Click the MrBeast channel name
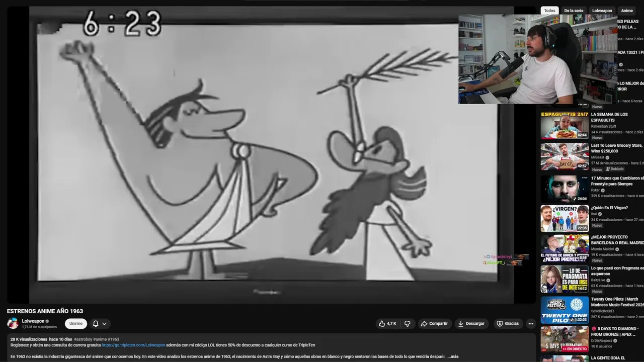The image size is (644, 362). click(x=598, y=157)
